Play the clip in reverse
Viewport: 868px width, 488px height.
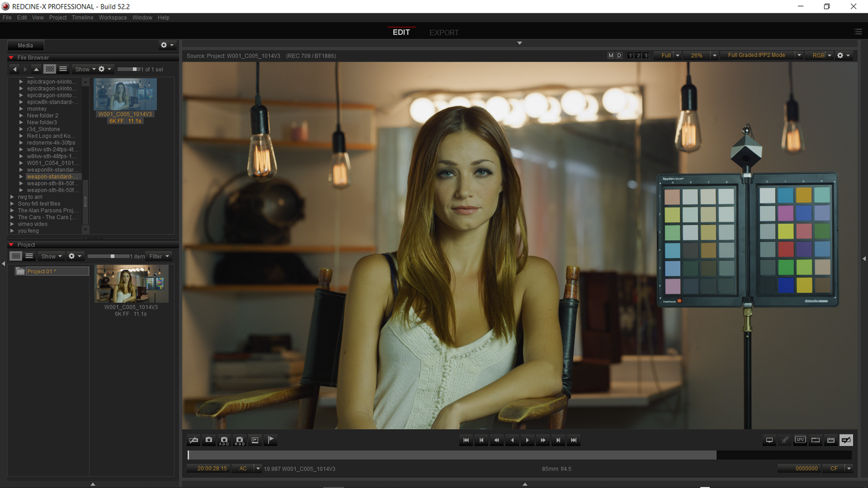point(512,441)
